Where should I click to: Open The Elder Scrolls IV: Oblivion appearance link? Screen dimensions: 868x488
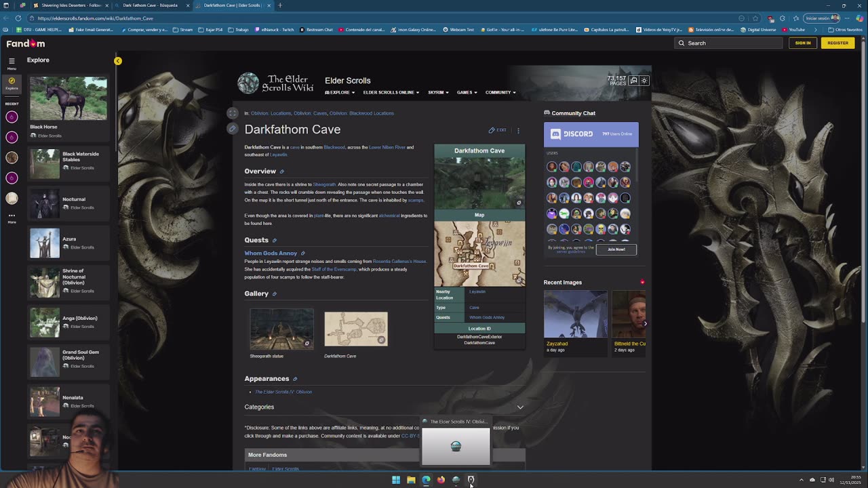pos(283,392)
